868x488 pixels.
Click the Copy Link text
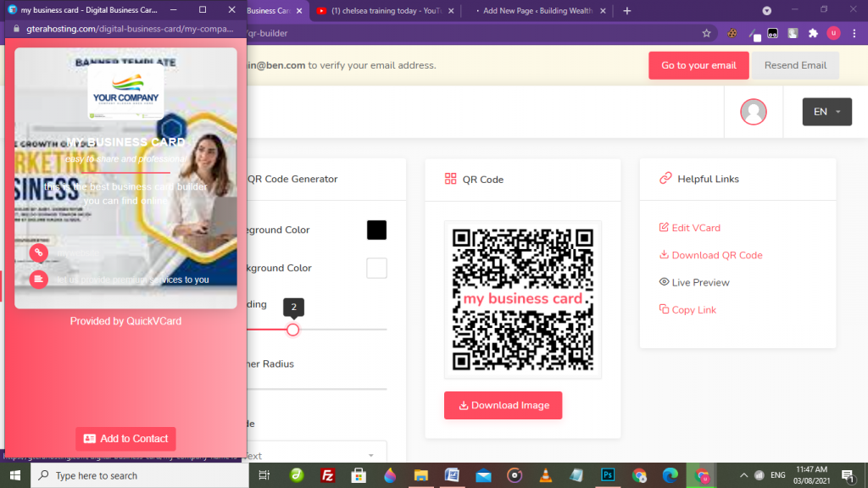[693, 310]
